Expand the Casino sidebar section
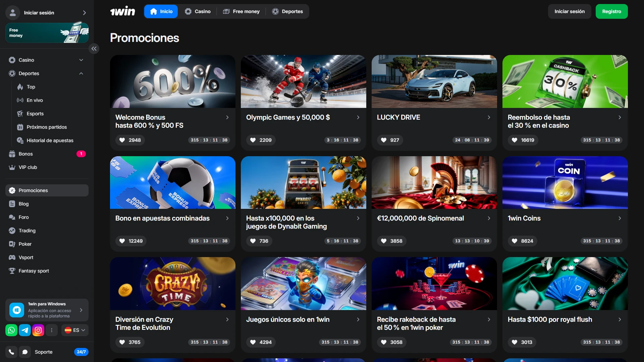The image size is (644, 362). click(81, 60)
